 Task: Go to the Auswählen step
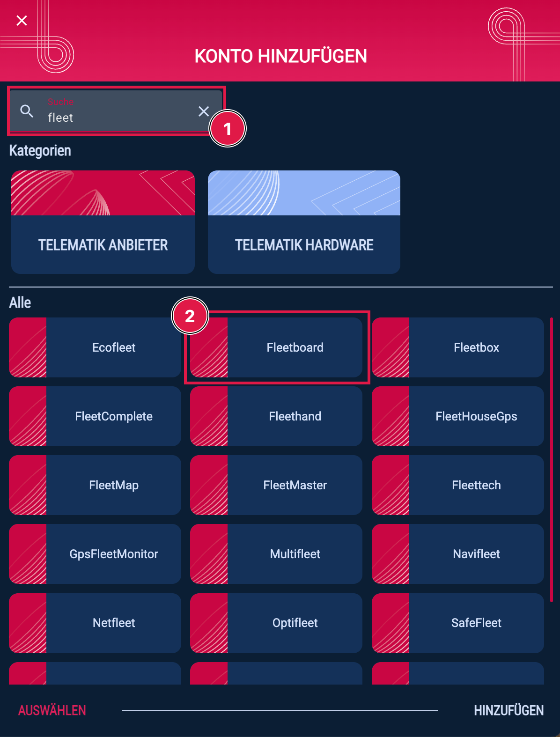(x=52, y=710)
